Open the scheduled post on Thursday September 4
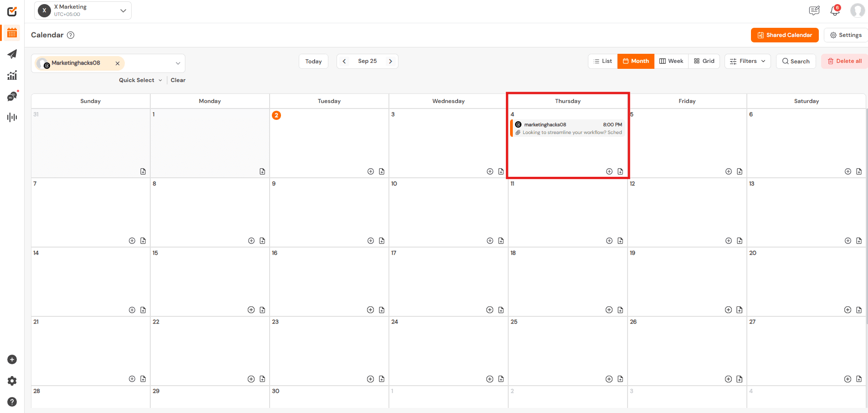The height and width of the screenshot is (413, 868). [567, 128]
